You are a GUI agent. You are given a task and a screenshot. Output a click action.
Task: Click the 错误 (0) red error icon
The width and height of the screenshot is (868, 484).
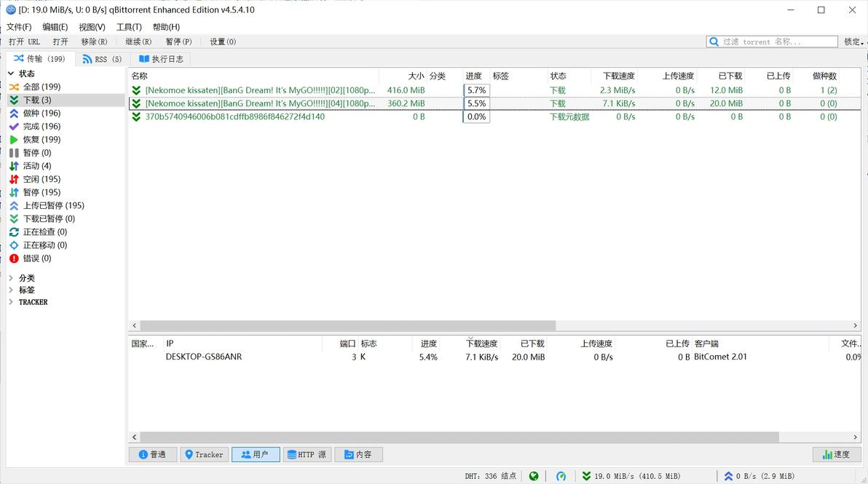14,258
